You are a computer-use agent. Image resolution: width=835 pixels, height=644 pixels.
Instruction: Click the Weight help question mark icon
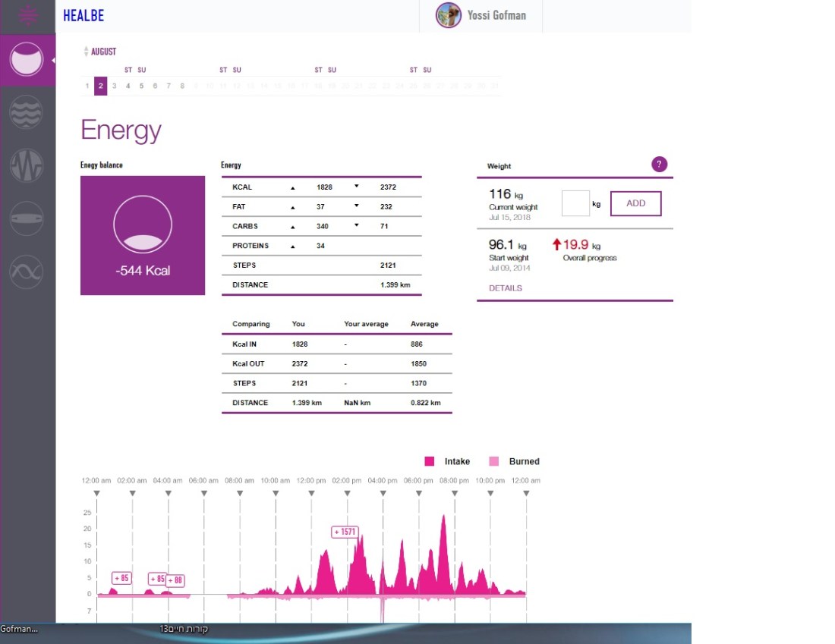click(659, 165)
